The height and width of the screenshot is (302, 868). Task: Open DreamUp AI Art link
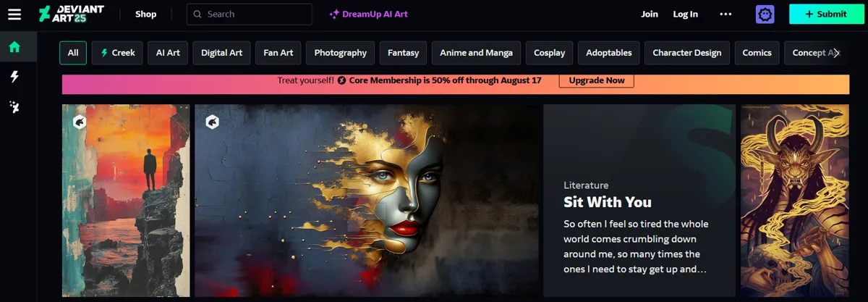tap(368, 14)
